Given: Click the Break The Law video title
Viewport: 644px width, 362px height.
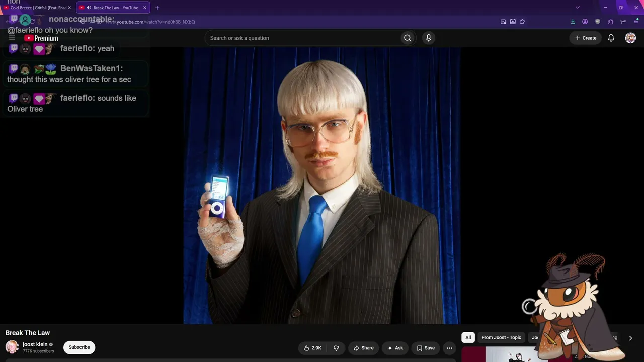Looking at the screenshot, I should point(28,333).
